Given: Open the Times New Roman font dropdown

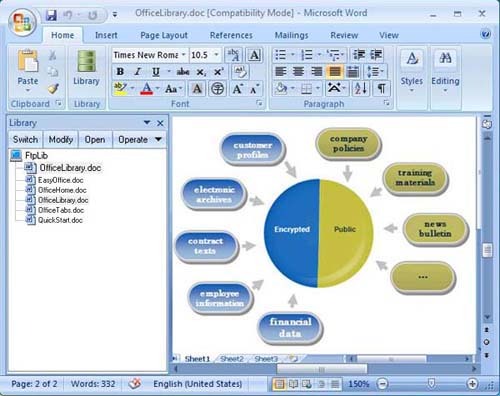Looking at the screenshot, I should [183, 55].
